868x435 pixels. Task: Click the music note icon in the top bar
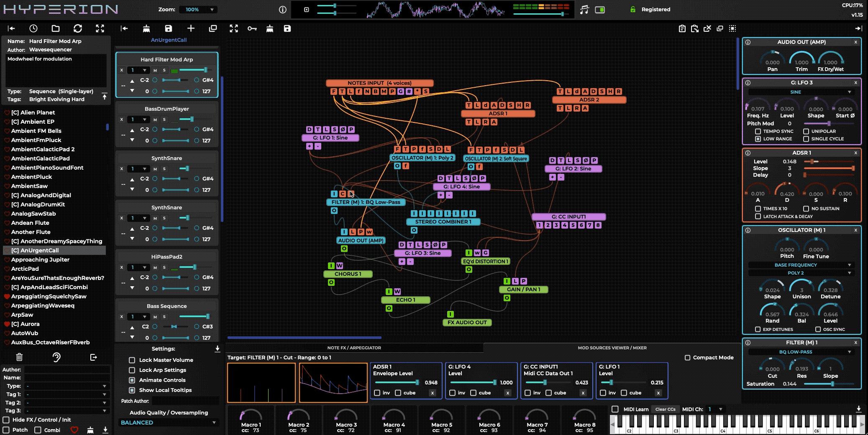tap(584, 10)
